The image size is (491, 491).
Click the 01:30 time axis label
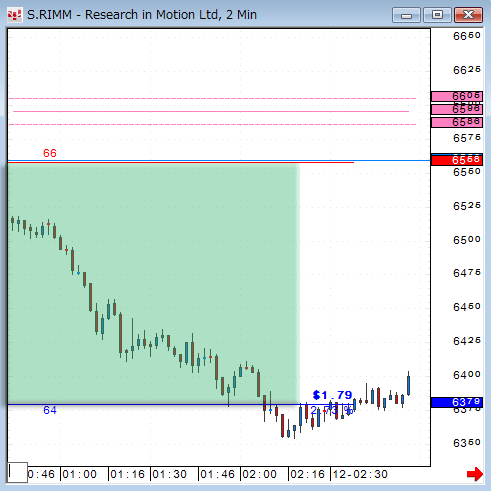click(169, 474)
